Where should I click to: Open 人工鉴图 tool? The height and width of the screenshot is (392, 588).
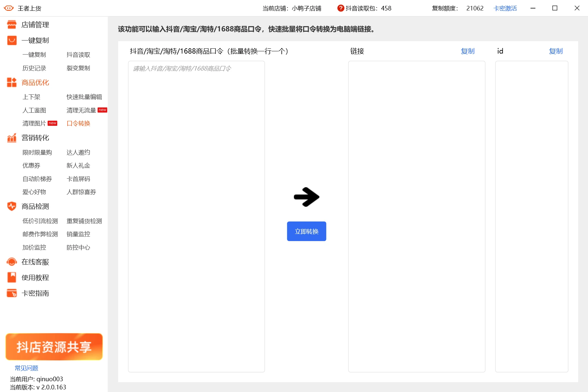tap(34, 110)
